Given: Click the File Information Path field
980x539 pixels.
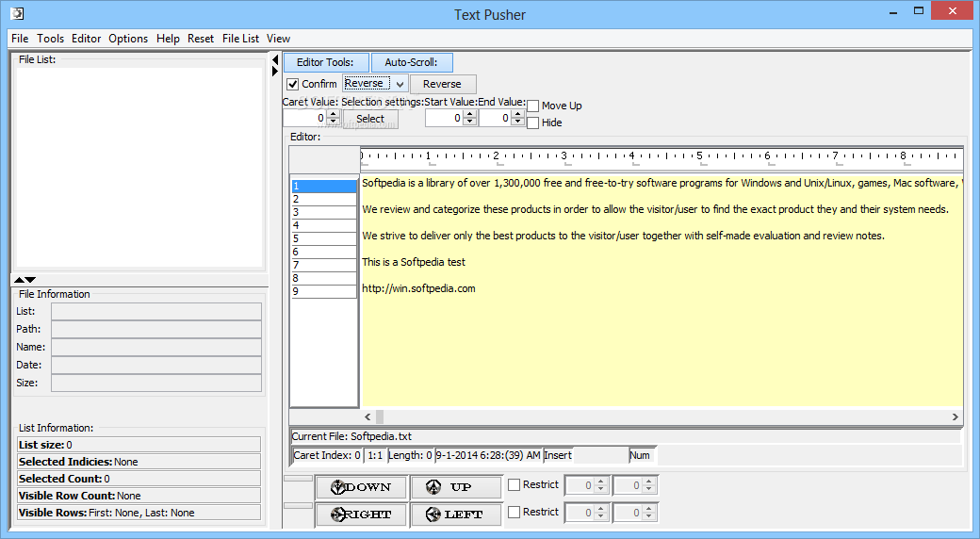Looking at the screenshot, I should (156, 329).
